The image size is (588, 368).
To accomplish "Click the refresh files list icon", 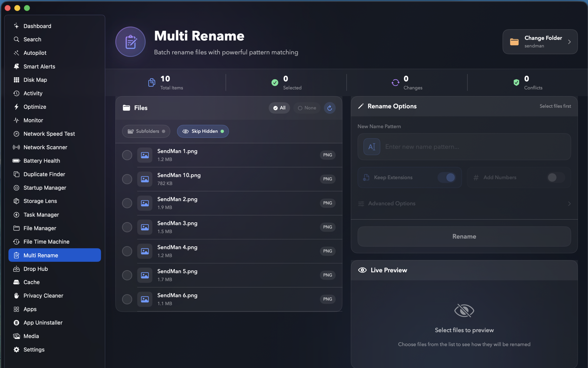I will 329,108.
